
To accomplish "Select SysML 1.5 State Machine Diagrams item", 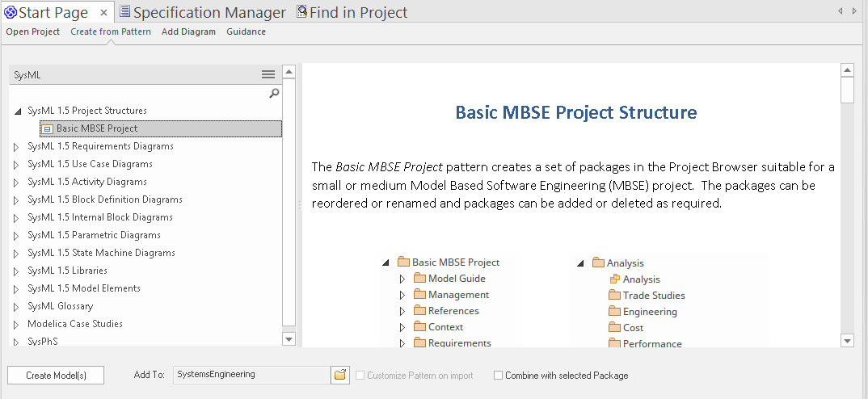I will pyautogui.click(x=101, y=253).
